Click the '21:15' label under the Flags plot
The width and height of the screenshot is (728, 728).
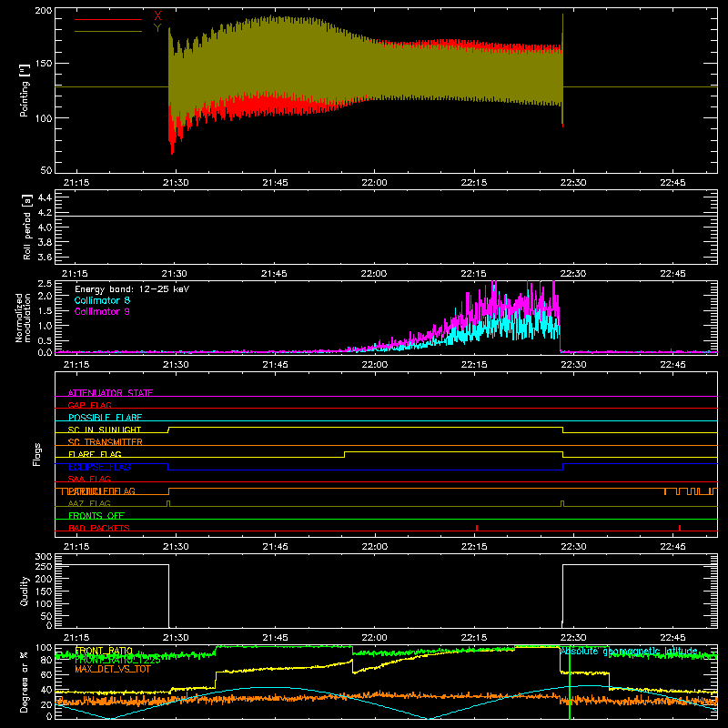tap(76, 547)
